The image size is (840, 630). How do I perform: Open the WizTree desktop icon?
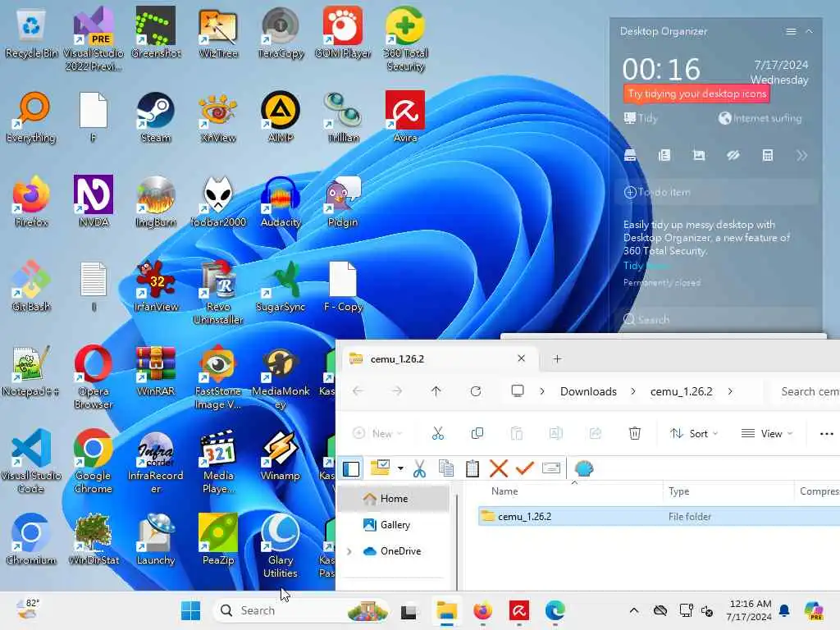[x=218, y=32]
